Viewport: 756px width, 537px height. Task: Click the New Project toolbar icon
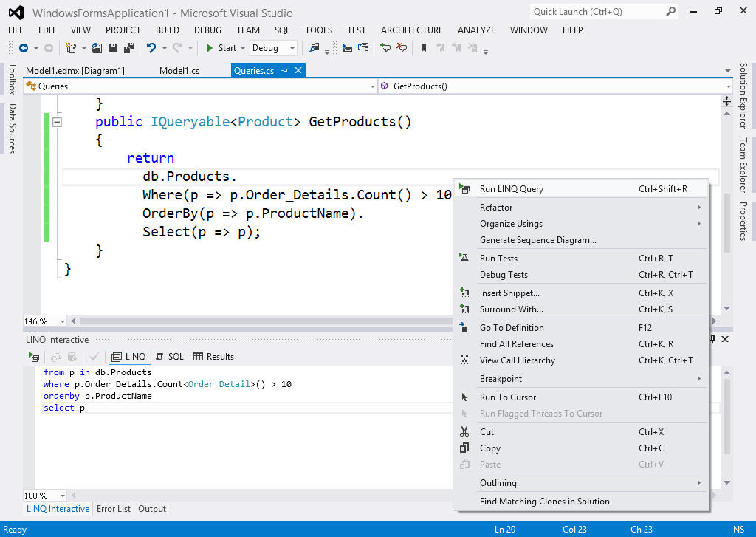[71, 47]
